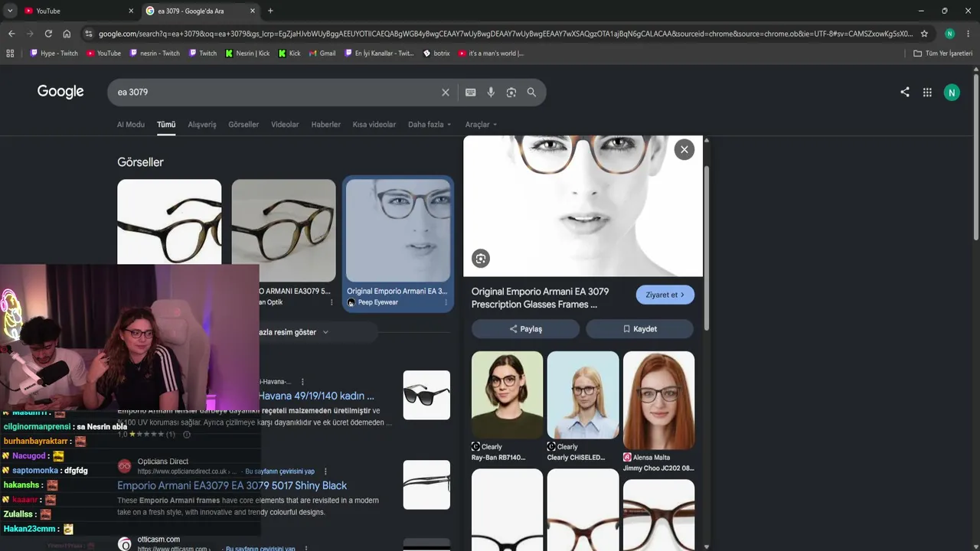Open the Chrome apps grid in bookmarks bar
Image resolution: width=980 pixels, height=551 pixels.
10,54
